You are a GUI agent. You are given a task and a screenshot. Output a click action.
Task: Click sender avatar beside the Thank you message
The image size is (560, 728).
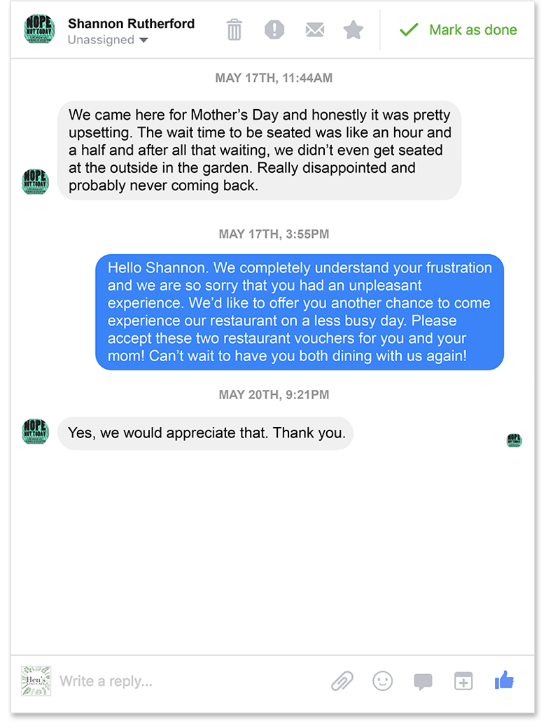35,431
